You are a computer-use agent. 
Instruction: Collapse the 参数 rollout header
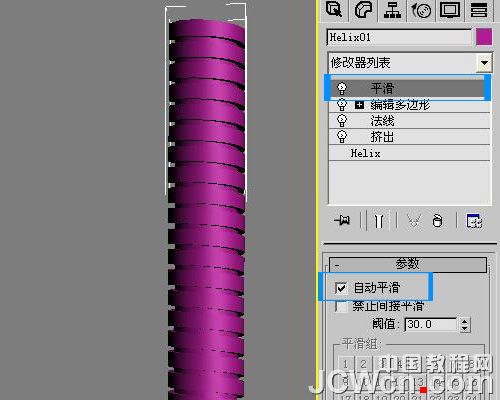point(407,264)
